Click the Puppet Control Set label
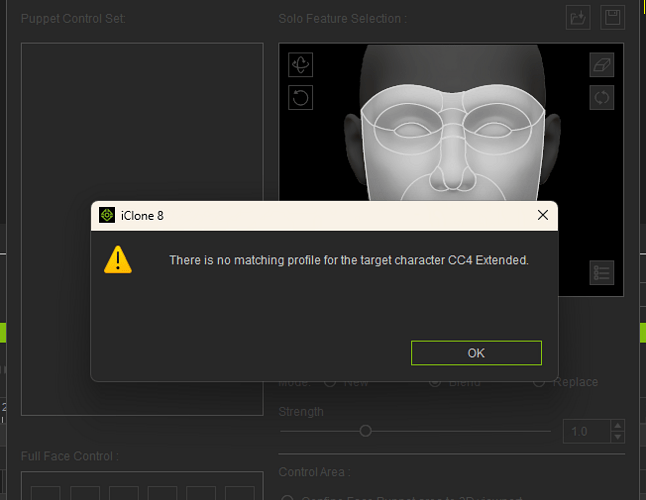646x500 pixels. pyautogui.click(x=73, y=19)
